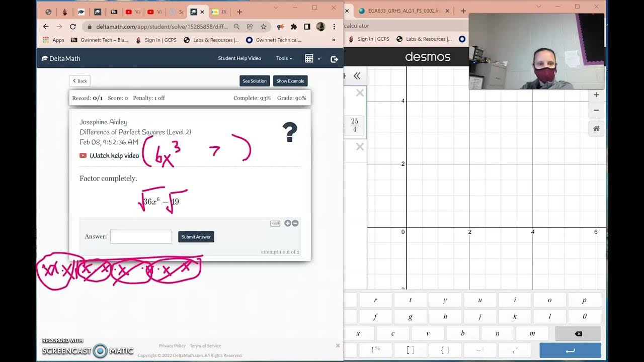Image resolution: width=644 pixels, height=362 pixels.
Task: Open Labs & Resources bookmark in DeltaMath window
Action: tap(211, 40)
